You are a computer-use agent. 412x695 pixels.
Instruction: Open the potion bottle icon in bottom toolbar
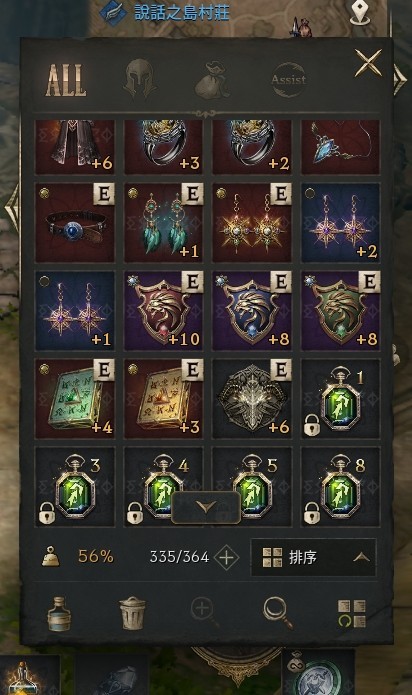[x=59, y=613]
